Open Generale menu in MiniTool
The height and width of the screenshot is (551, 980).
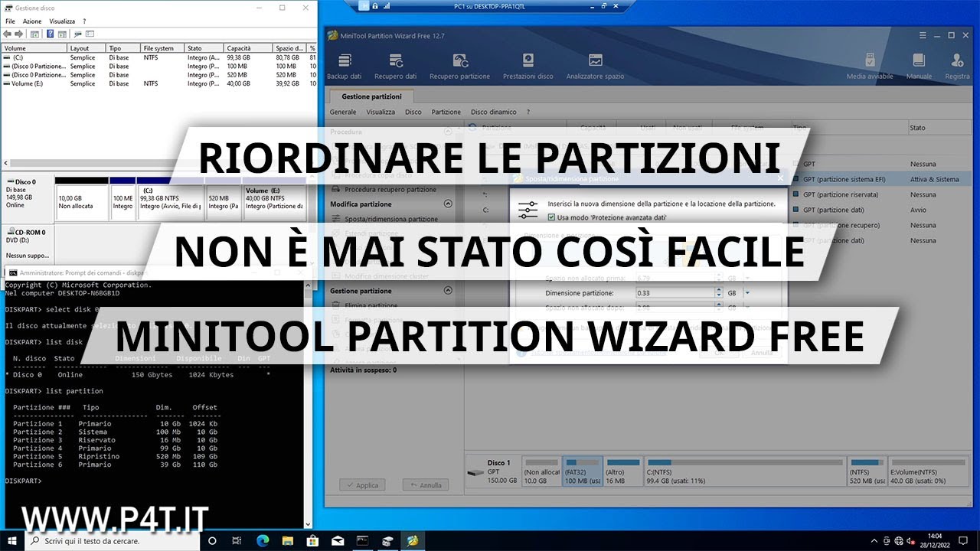click(x=343, y=112)
